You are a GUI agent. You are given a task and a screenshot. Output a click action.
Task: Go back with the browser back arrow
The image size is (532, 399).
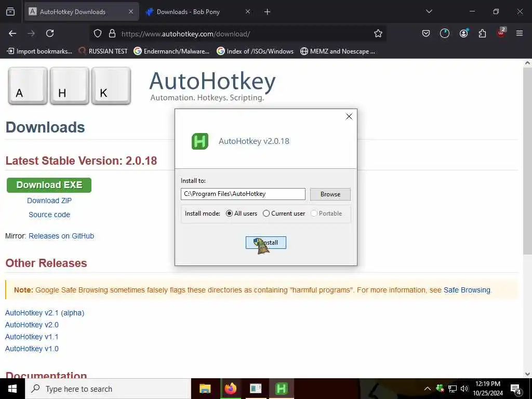click(x=12, y=33)
